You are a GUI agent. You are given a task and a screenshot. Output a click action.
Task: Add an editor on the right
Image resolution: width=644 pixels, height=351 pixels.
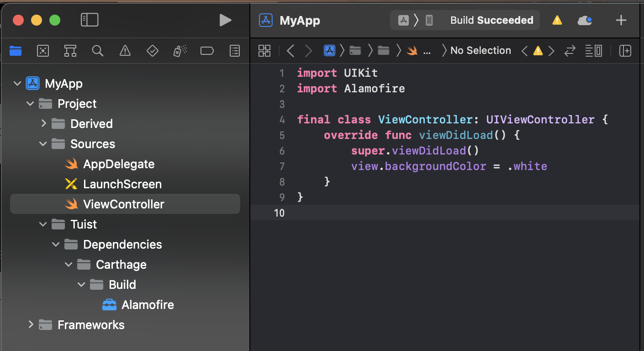[625, 51]
